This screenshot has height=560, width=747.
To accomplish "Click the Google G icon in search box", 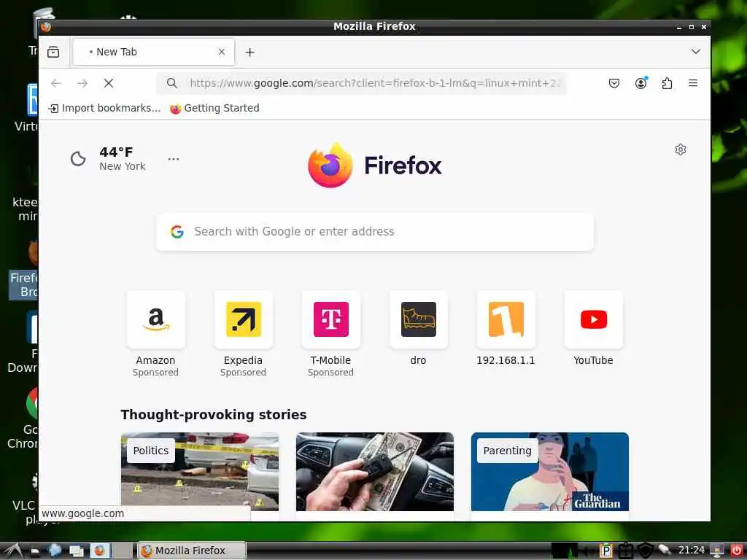I will click(177, 232).
